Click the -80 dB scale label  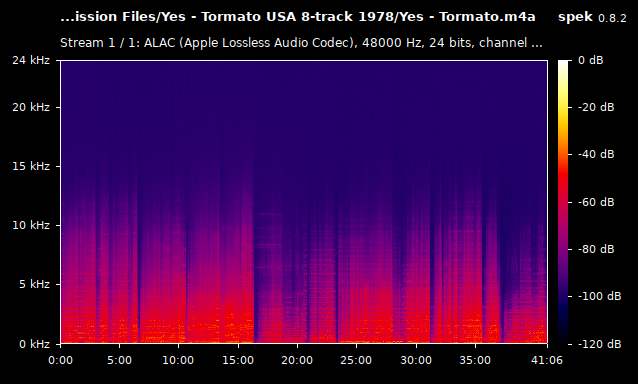596,249
